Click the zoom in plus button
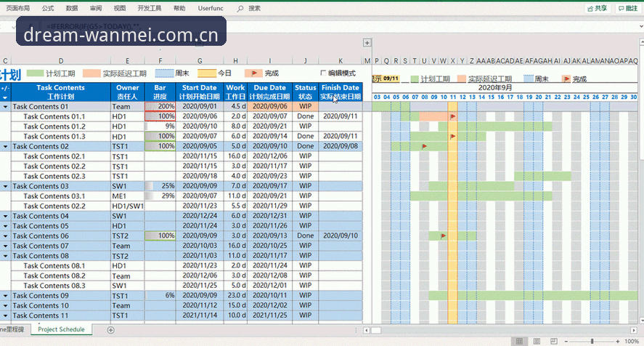 point(617,341)
